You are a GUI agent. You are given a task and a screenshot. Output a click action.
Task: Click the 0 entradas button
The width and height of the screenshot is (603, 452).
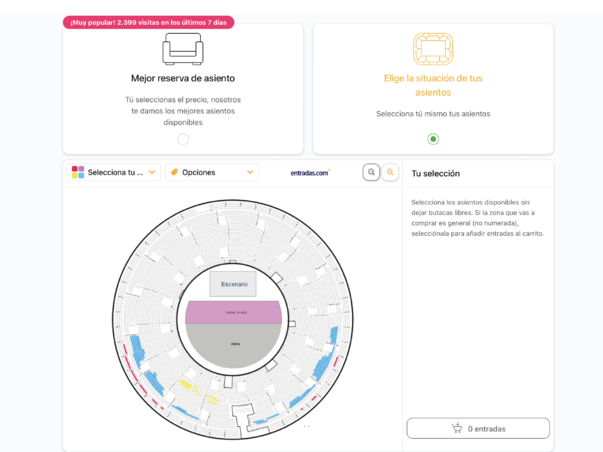pos(478,428)
